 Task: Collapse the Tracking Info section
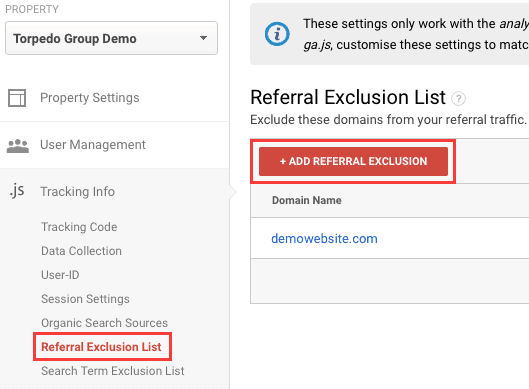click(77, 192)
